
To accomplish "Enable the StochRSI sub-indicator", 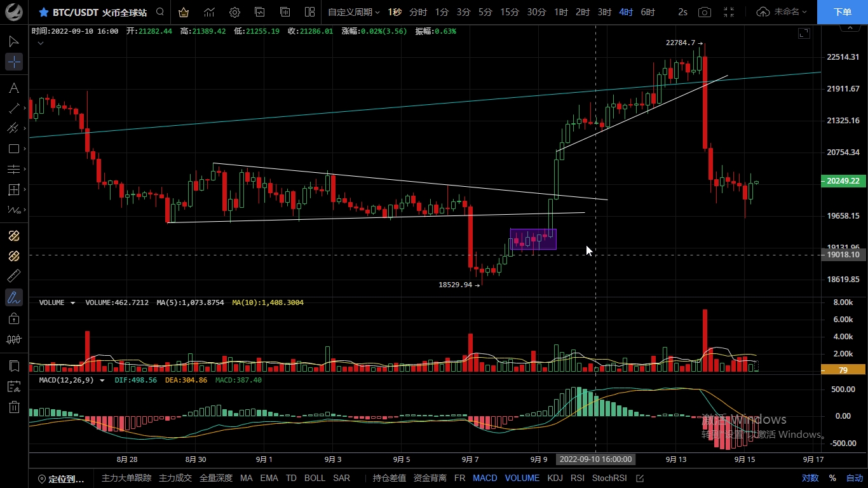I will pyautogui.click(x=609, y=478).
